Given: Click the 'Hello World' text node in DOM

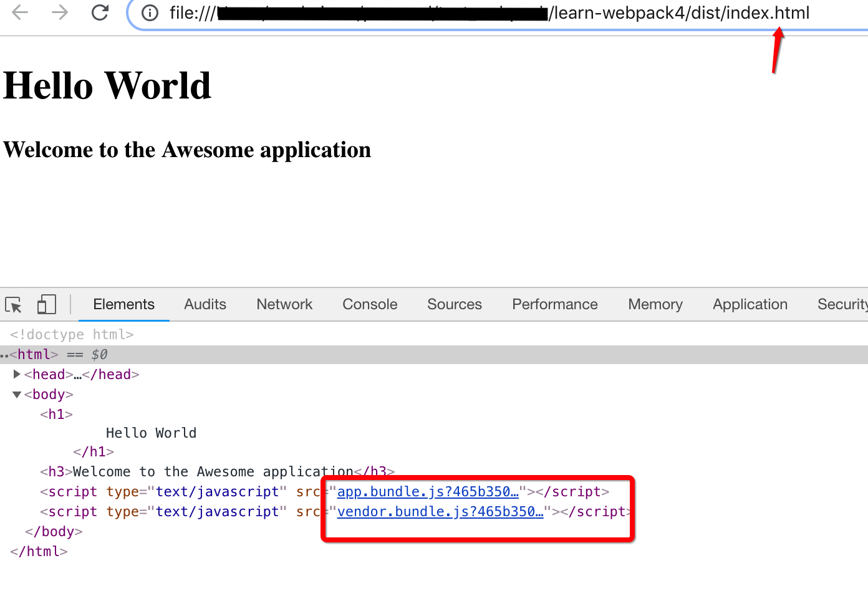Looking at the screenshot, I should [x=151, y=433].
